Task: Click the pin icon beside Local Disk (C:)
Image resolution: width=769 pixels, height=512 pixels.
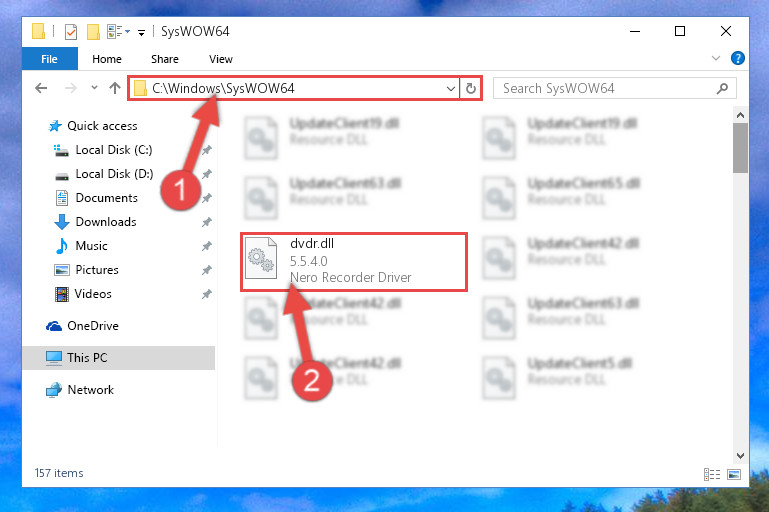Action: (207, 150)
